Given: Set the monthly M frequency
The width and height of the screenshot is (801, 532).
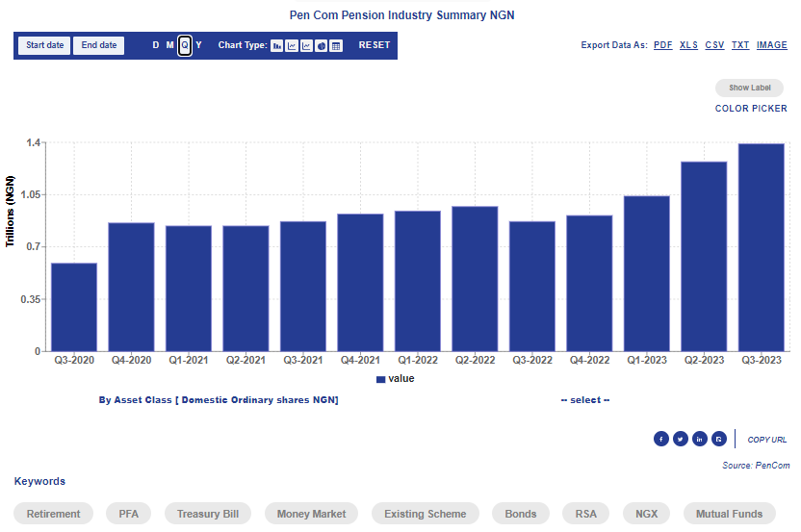Looking at the screenshot, I should click(x=170, y=45).
